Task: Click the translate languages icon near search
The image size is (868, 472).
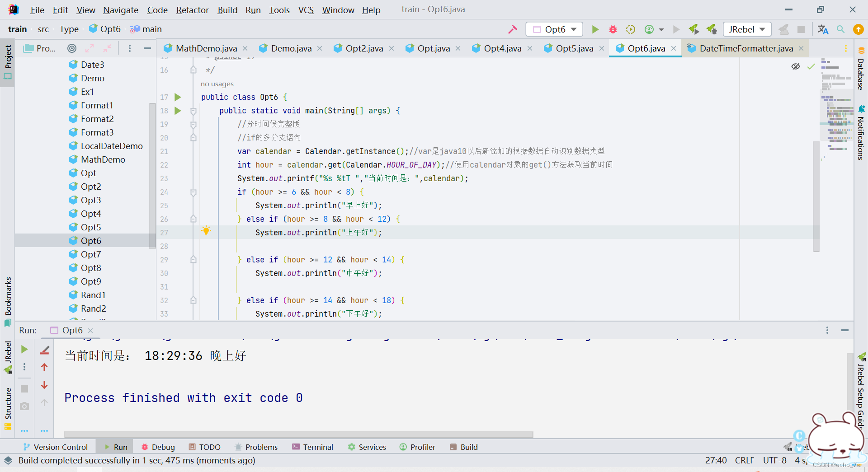Action: pyautogui.click(x=823, y=29)
